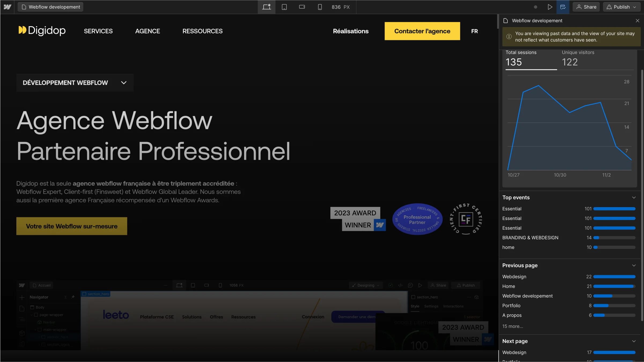Viewport: 644px width, 362px height.
Task: Switch to the mobile landscape breakpoint icon
Action: tap(302, 7)
